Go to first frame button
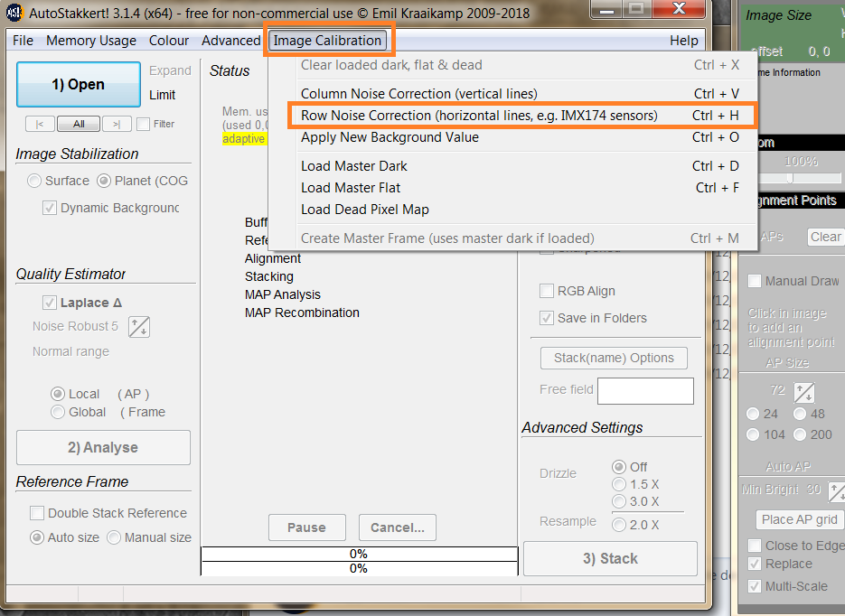845x616 pixels. [x=40, y=124]
